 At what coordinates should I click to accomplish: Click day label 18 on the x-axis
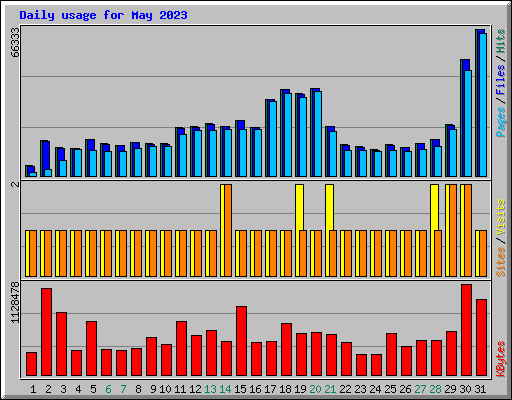[285, 389]
